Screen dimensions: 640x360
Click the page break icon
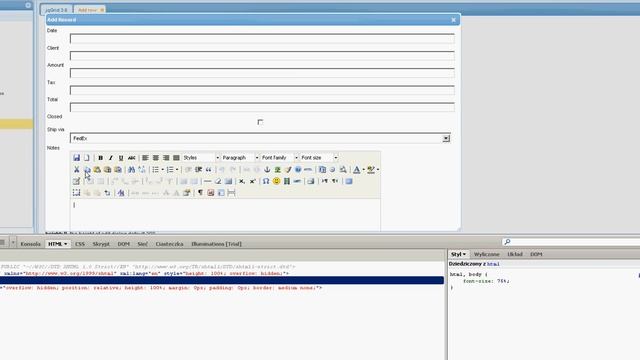tap(231, 193)
